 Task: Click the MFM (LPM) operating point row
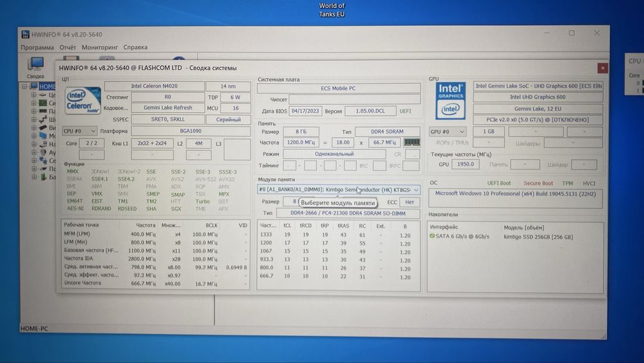pyautogui.click(x=155, y=234)
